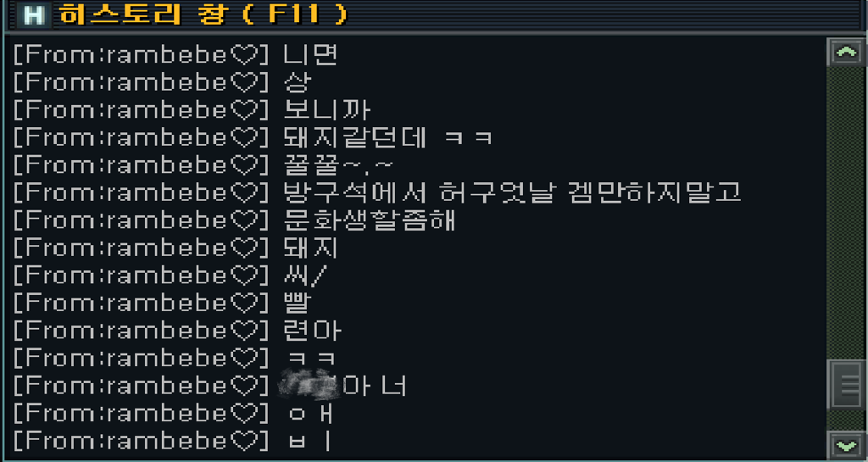Click the scroll down arrow button
This screenshot has height=462, width=868.
846,444
